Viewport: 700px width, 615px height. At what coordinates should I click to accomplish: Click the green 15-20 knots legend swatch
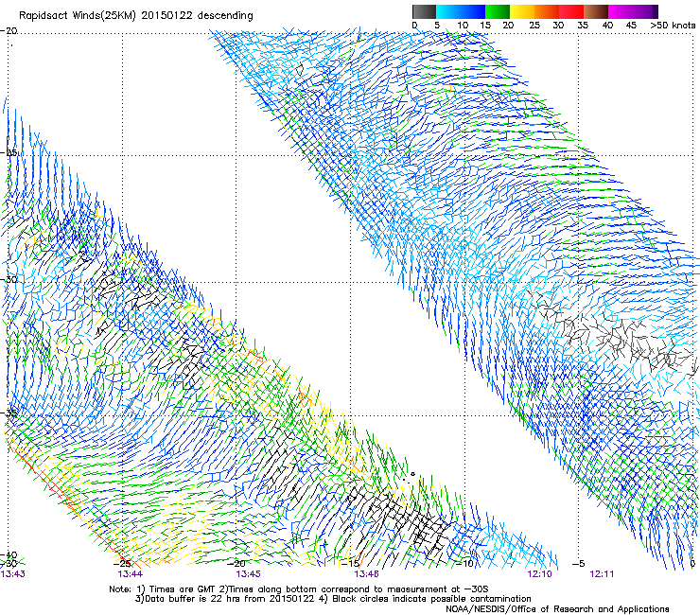pyautogui.click(x=498, y=11)
